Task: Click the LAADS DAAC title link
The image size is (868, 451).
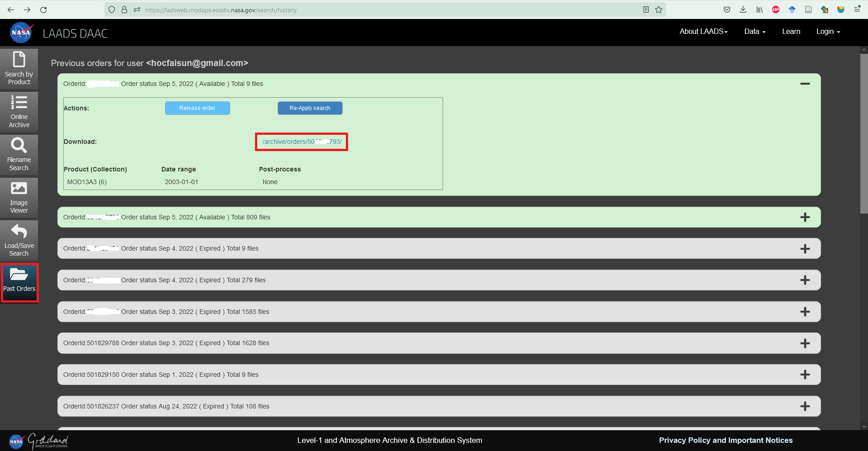Action: 75,33
